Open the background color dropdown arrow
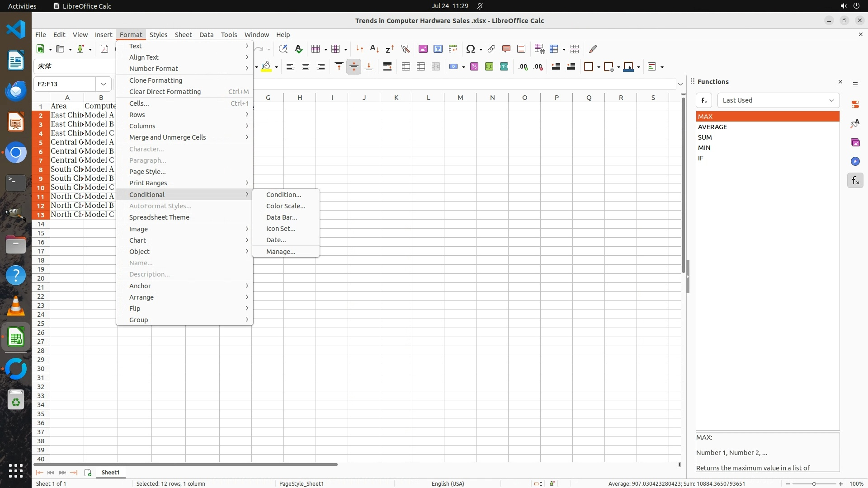This screenshot has height=488, width=868. [276, 67]
